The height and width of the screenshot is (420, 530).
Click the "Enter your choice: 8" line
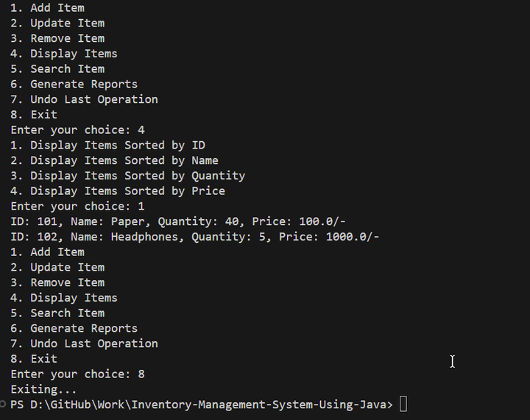click(77, 374)
